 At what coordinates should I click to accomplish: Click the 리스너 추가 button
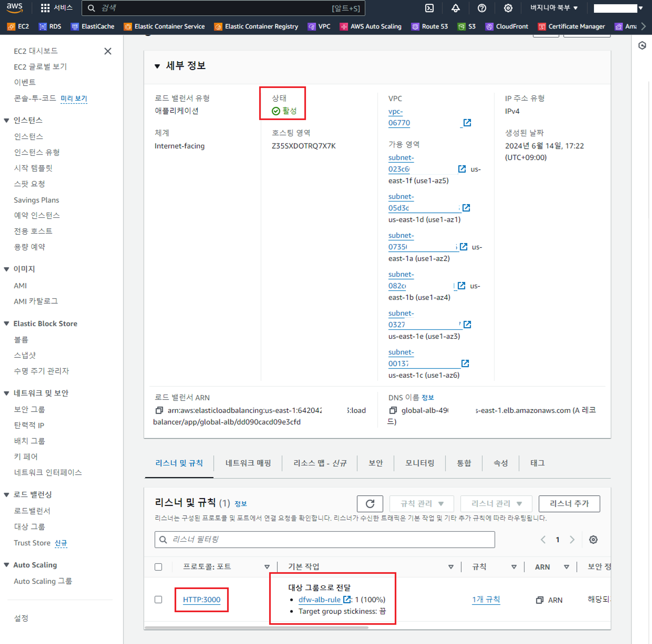pos(569,503)
